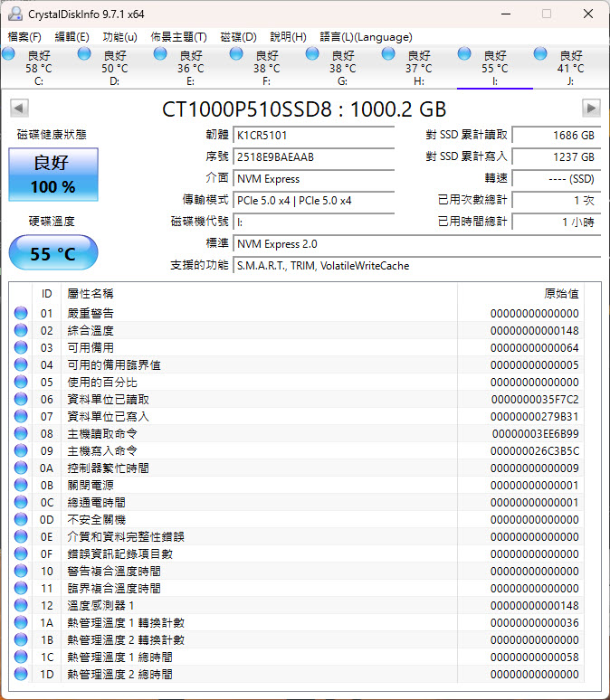Click the status icon for 0A 控制器繁忙時間
The height and width of the screenshot is (700, 610).
click(21, 468)
